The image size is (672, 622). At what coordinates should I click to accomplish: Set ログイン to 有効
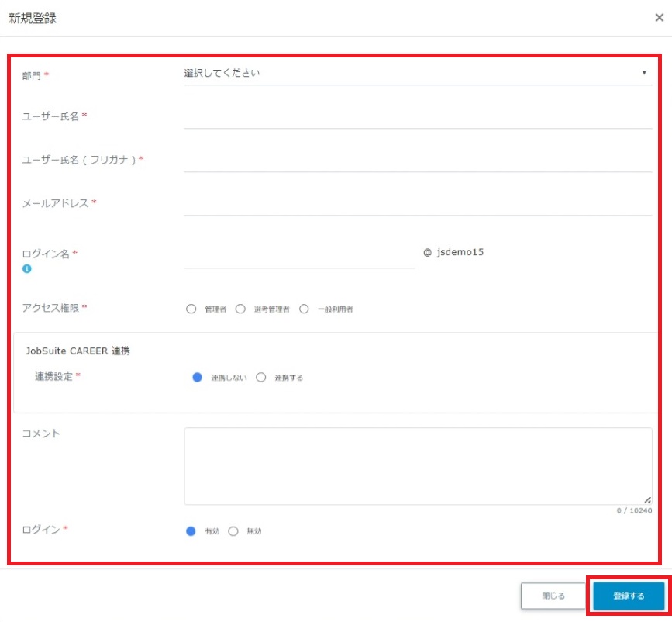pos(191,531)
